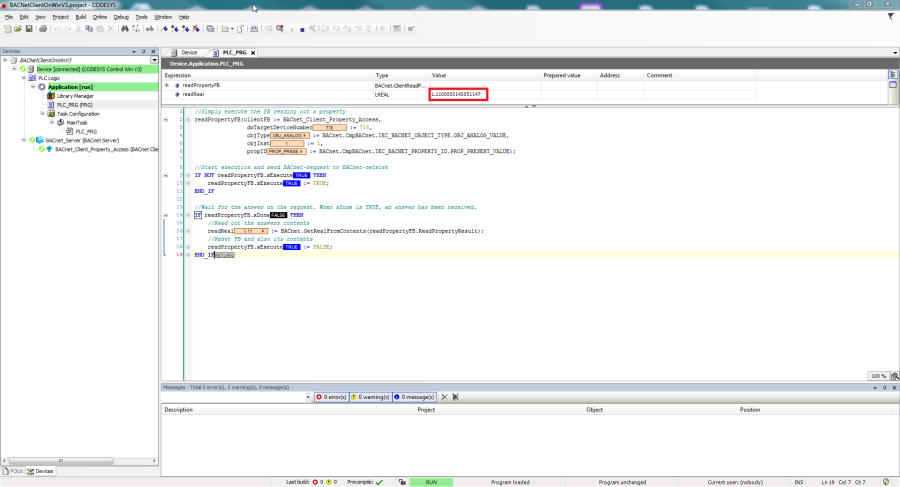Select MainTask under Task Configuration
This screenshot has width=900, height=487.
[78, 123]
